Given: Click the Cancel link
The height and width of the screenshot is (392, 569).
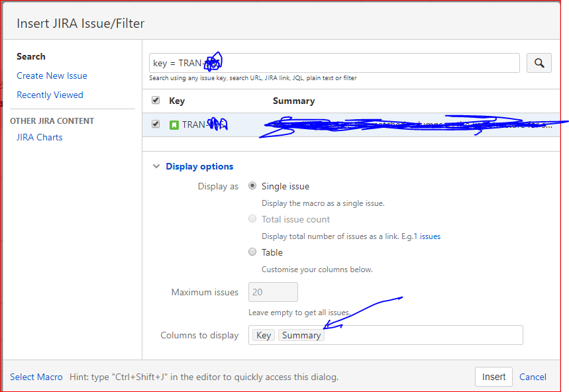Looking at the screenshot, I should pyautogui.click(x=533, y=377).
